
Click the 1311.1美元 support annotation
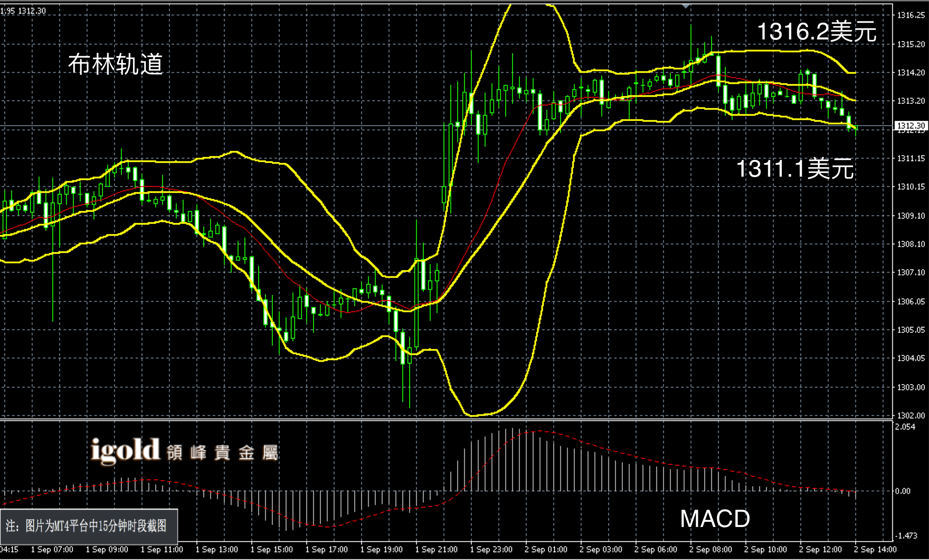(795, 168)
